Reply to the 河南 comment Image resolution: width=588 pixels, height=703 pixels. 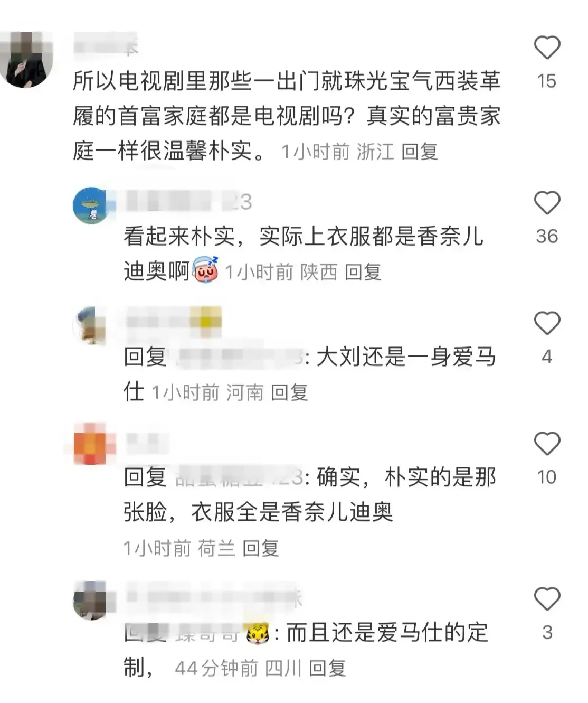(x=289, y=393)
